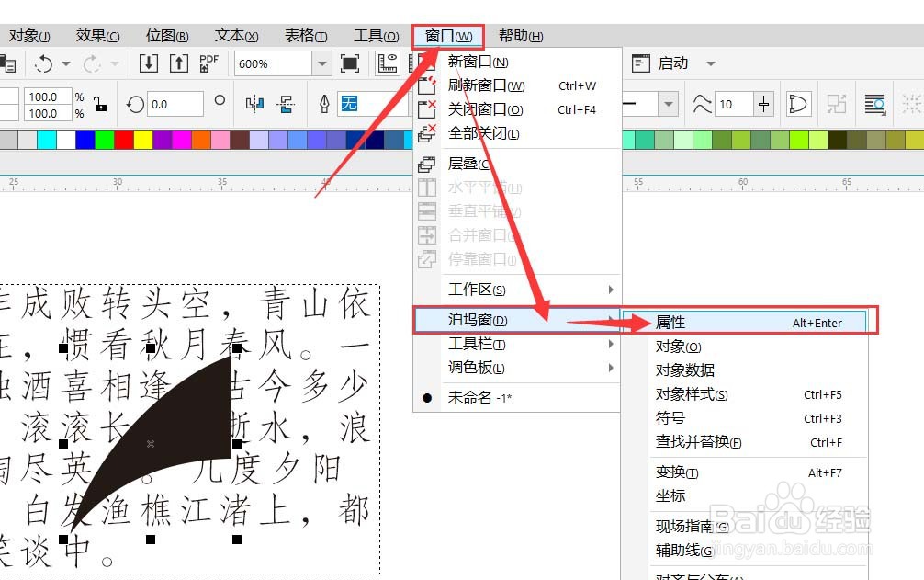Open the 启动 launch dropdown
The height and width of the screenshot is (580, 924).
click(x=711, y=63)
